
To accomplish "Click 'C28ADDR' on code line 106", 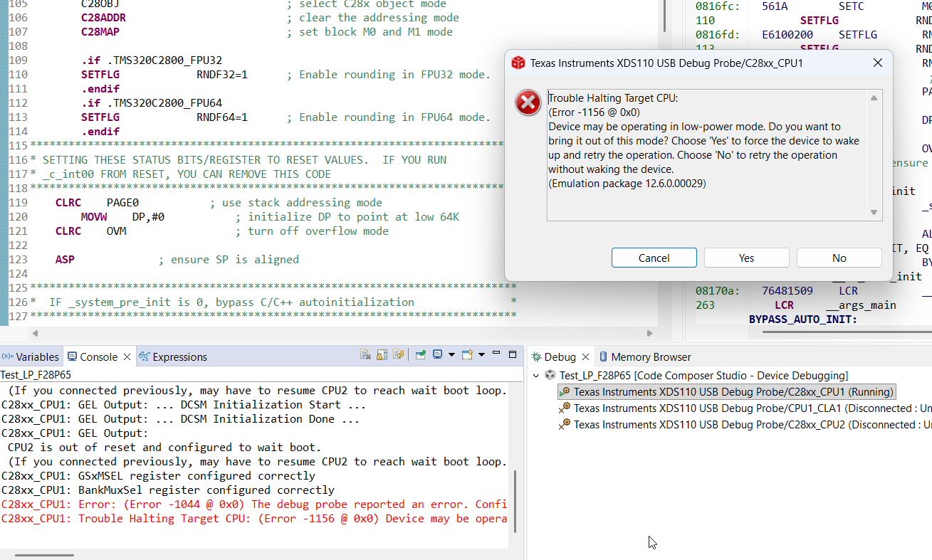I will pyautogui.click(x=103, y=18).
